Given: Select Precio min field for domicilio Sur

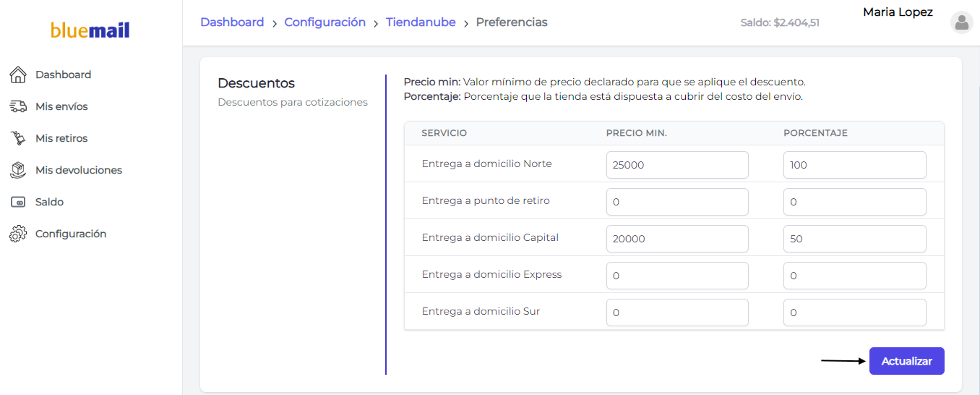Looking at the screenshot, I should (677, 313).
